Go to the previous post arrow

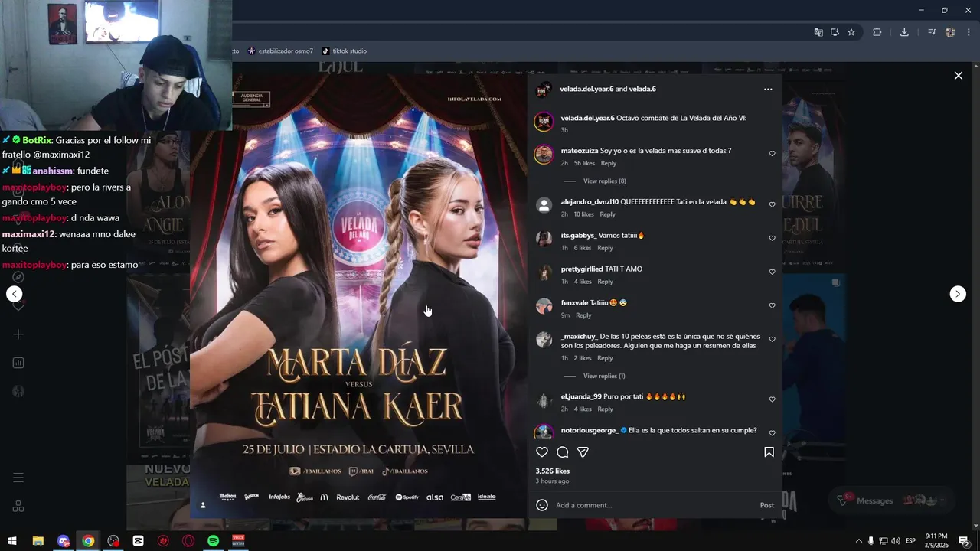tap(15, 294)
